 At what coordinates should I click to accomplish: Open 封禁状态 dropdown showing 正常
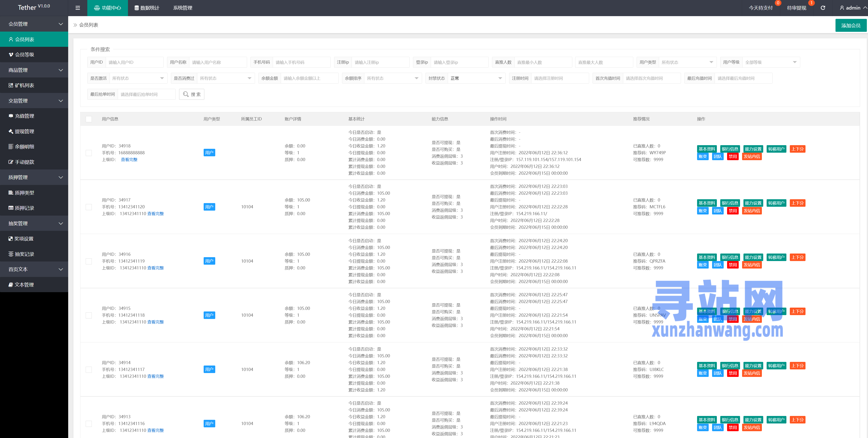coord(476,78)
